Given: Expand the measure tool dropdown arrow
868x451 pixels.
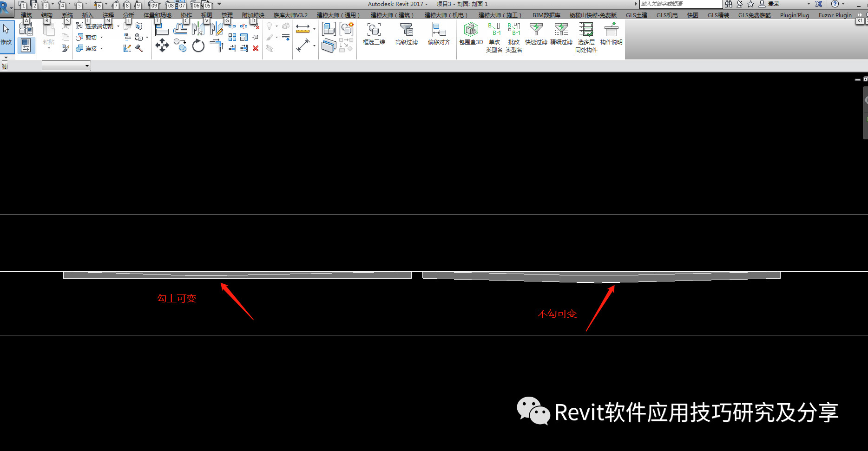Looking at the screenshot, I should coord(315,29).
